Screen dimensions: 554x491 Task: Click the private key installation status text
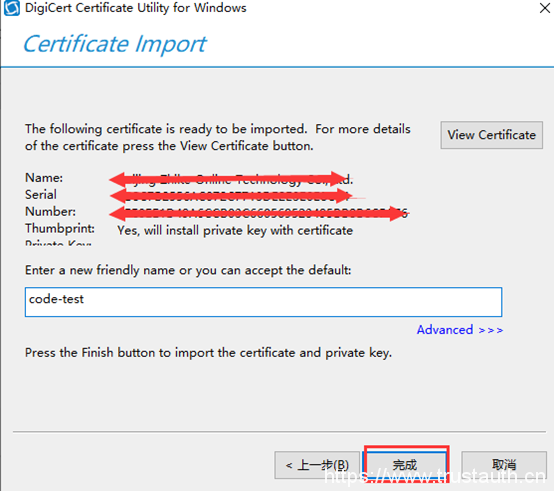(x=235, y=231)
